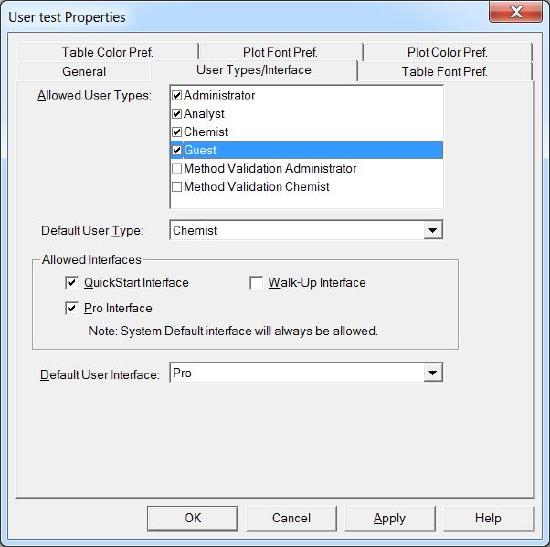Disable the QuickStart Interface checkbox
Screen dimensions: 550x547
[72, 283]
